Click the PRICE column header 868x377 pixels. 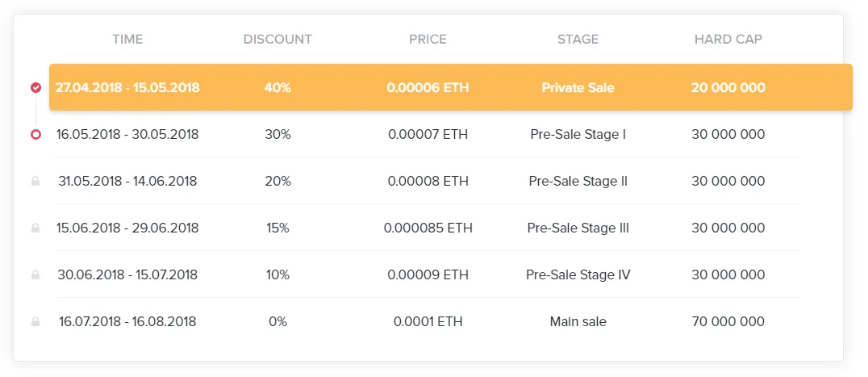pyautogui.click(x=428, y=40)
